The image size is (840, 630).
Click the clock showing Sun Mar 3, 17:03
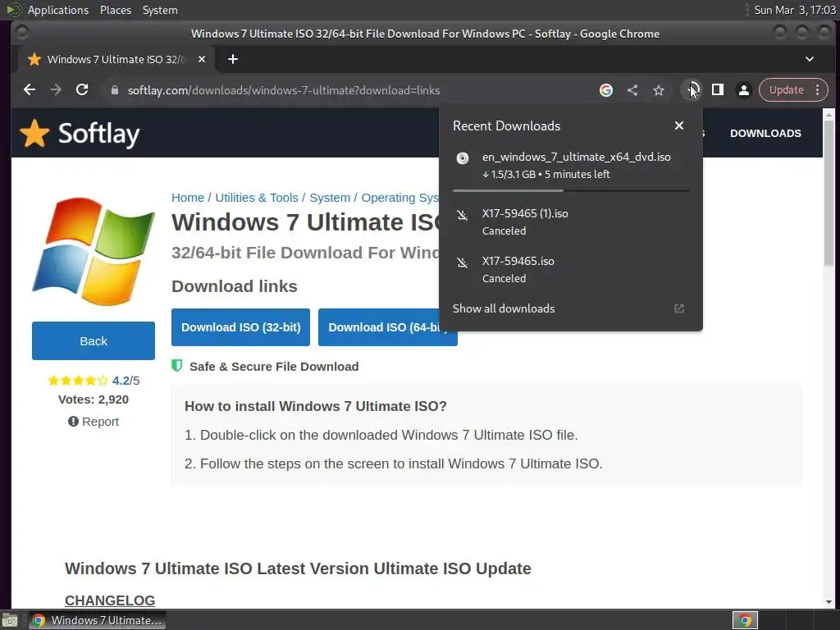(794, 10)
